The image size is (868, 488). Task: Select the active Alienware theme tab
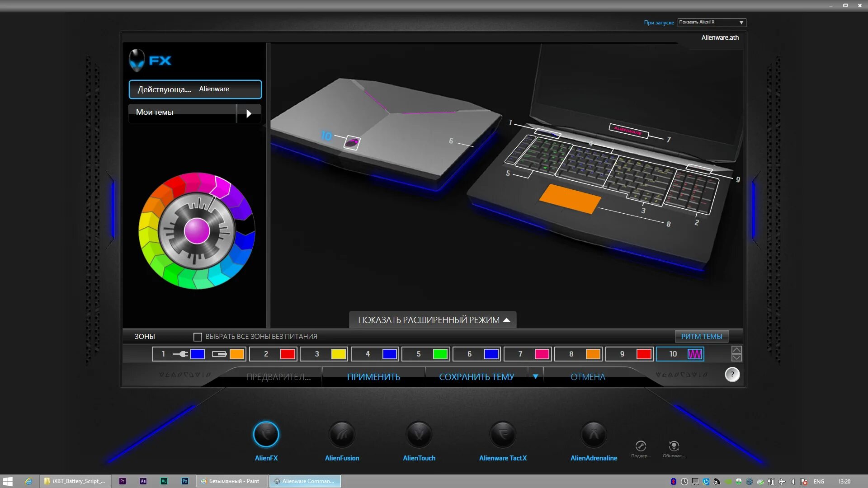point(195,89)
